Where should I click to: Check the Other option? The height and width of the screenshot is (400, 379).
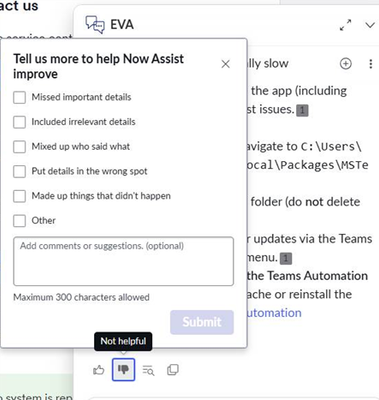click(x=19, y=221)
